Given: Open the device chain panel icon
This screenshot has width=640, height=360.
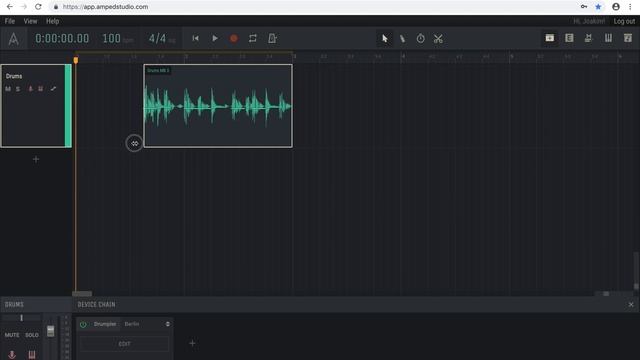Looking at the screenshot, I should [588, 38].
